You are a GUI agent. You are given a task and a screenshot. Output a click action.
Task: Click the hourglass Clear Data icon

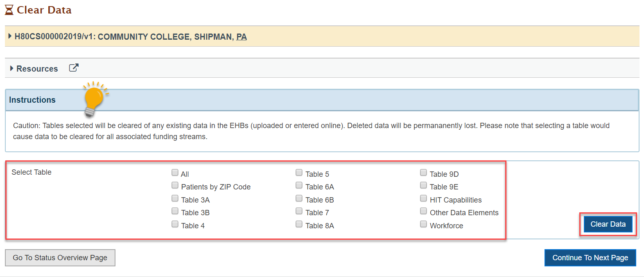coord(9,10)
